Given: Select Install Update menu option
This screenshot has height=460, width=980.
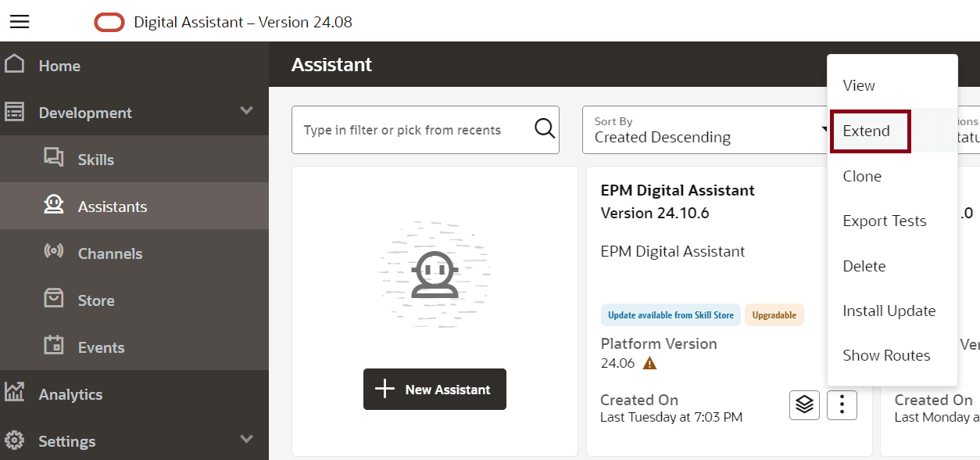Looking at the screenshot, I should click(889, 311).
